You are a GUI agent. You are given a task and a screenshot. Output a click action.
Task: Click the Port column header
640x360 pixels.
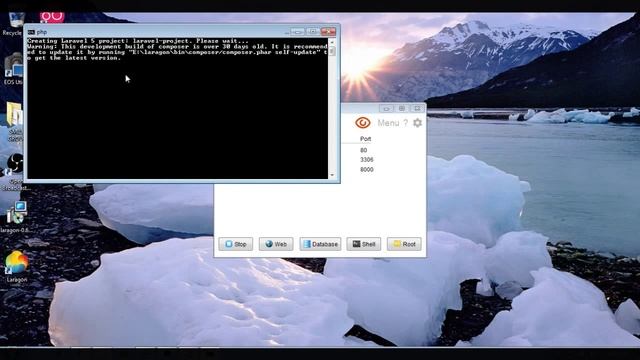365,139
